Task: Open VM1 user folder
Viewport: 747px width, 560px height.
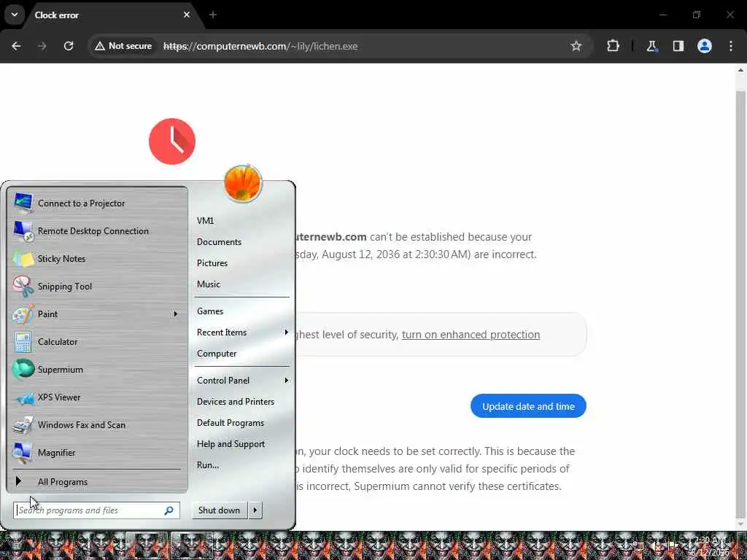Action: [205, 221]
